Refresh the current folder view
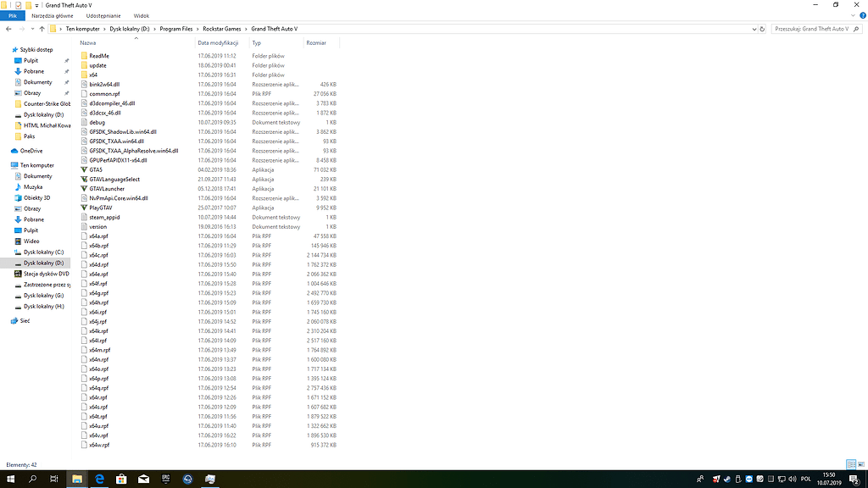 click(762, 29)
